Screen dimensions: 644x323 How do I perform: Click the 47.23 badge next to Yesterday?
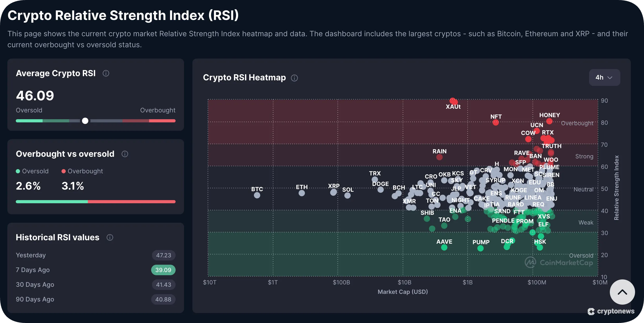[x=163, y=255]
